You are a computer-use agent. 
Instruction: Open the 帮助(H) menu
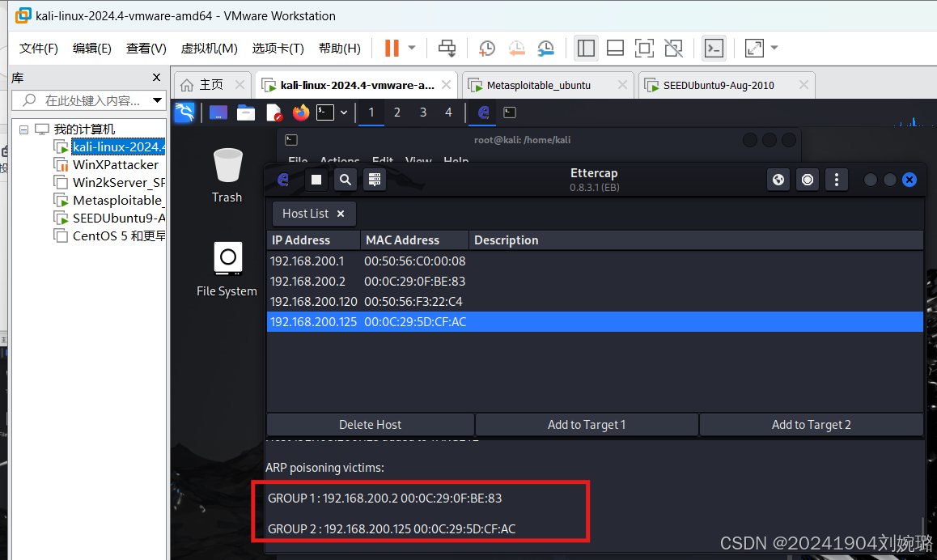[339, 49]
